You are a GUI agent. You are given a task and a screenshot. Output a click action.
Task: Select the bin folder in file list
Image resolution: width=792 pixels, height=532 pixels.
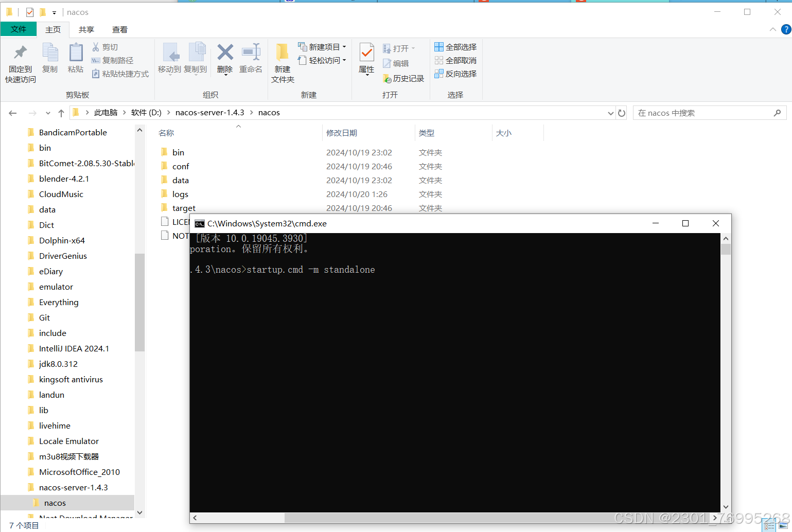178,152
